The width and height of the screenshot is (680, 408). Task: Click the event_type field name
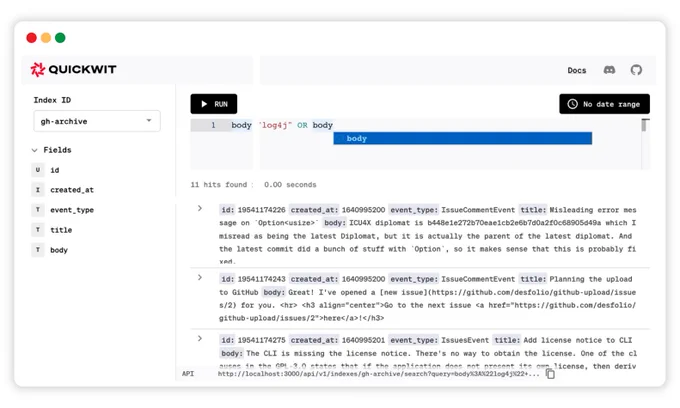[72, 210]
